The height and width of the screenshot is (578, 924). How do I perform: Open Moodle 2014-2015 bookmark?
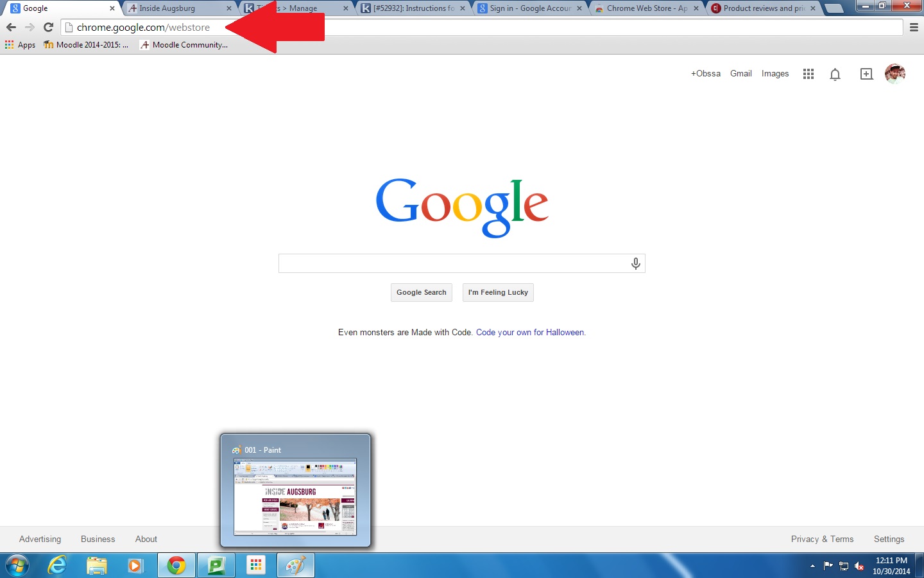86,45
